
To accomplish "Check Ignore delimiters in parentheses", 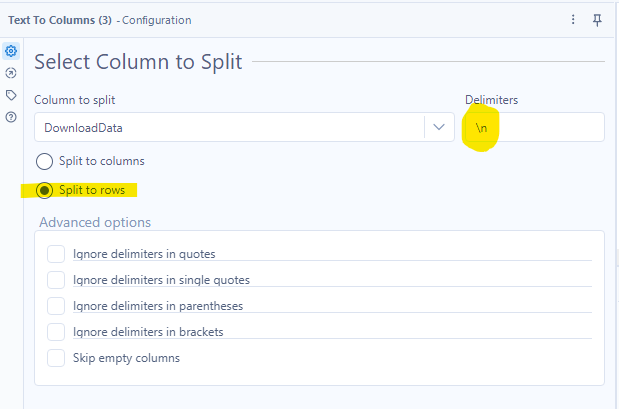I will coord(56,306).
